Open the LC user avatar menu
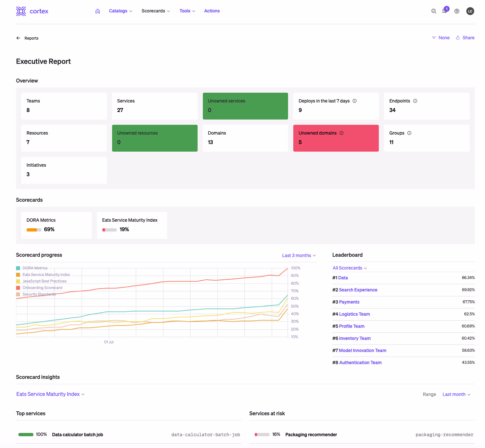 [470, 11]
